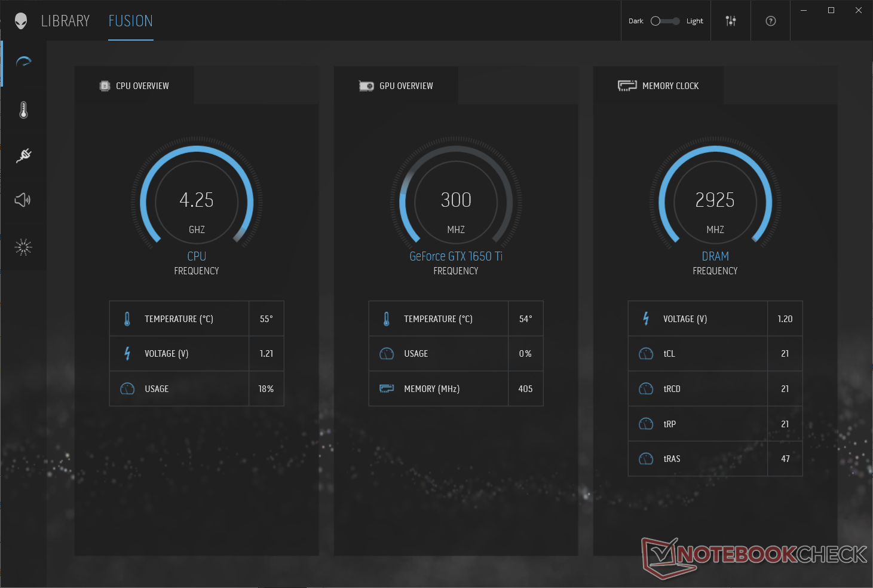Click 'VOLTAGE (V)' label in the CPU table
The image size is (873, 588).
pyautogui.click(x=167, y=354)
